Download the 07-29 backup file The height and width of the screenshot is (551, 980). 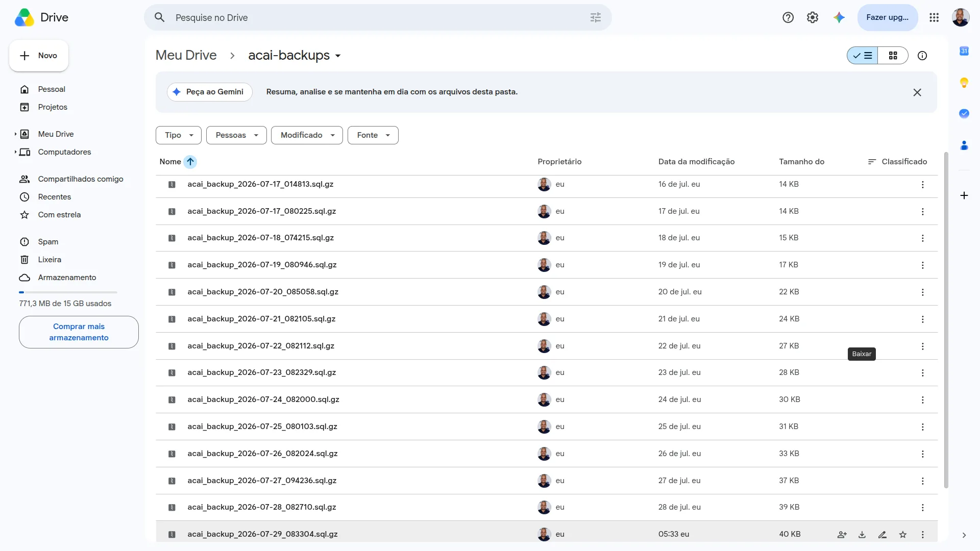(862, 535)
